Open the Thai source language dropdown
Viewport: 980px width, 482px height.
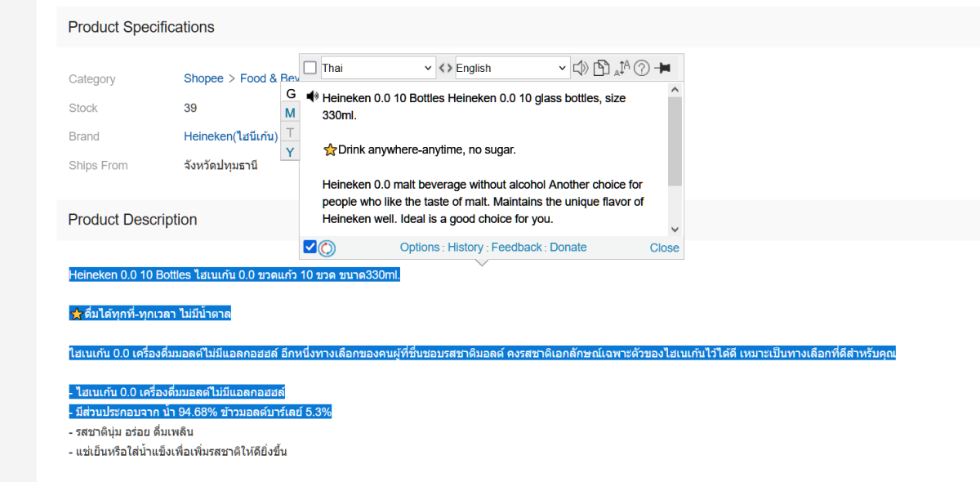[x=377, y=68]
